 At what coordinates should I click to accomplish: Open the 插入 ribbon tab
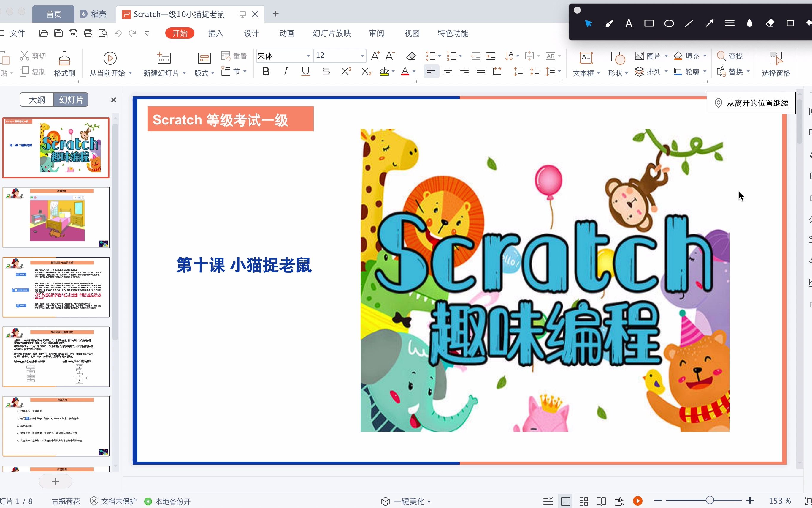(215, 33)
